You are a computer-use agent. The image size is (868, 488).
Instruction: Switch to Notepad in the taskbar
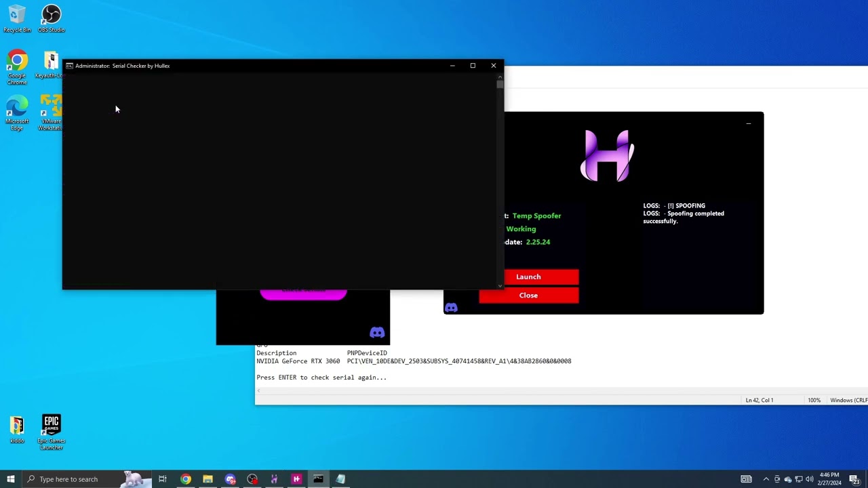point(340,479)
